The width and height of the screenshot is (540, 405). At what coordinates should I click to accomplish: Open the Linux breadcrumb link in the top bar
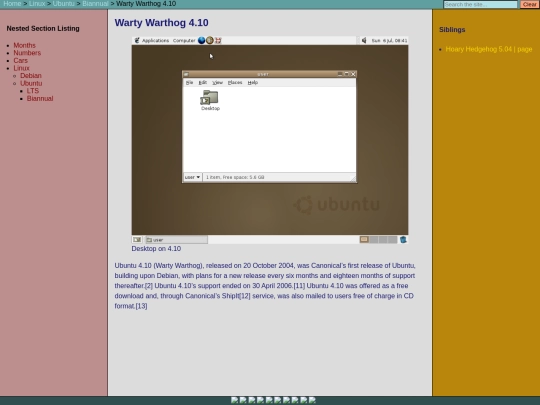(37, 4)
